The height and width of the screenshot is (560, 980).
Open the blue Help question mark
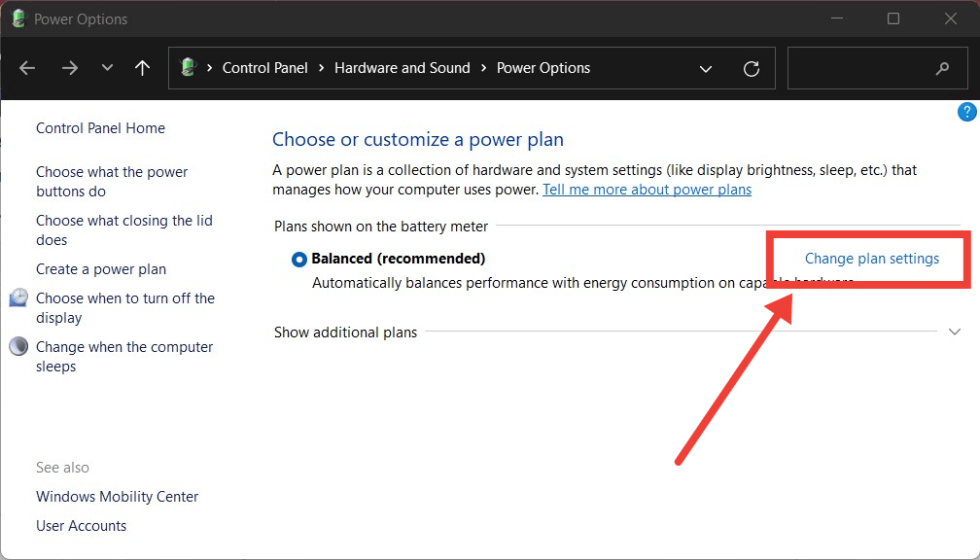pyautogui.click(x=966, y=112)
